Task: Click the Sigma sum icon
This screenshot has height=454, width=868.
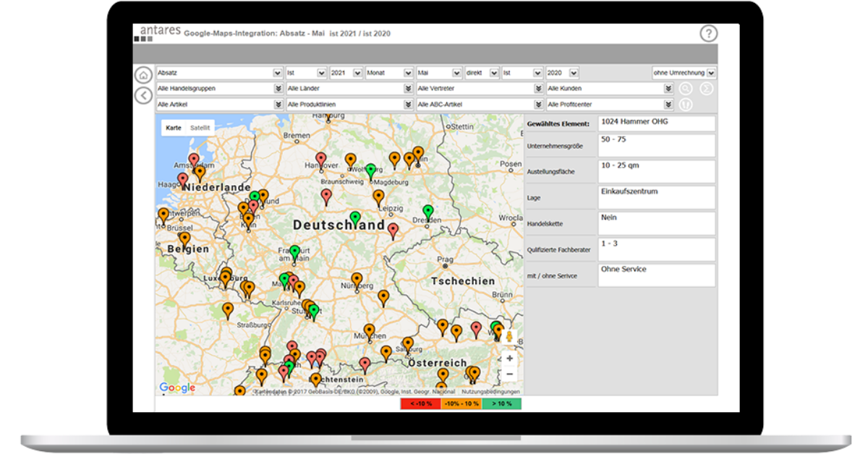Action: coord(707,88)
